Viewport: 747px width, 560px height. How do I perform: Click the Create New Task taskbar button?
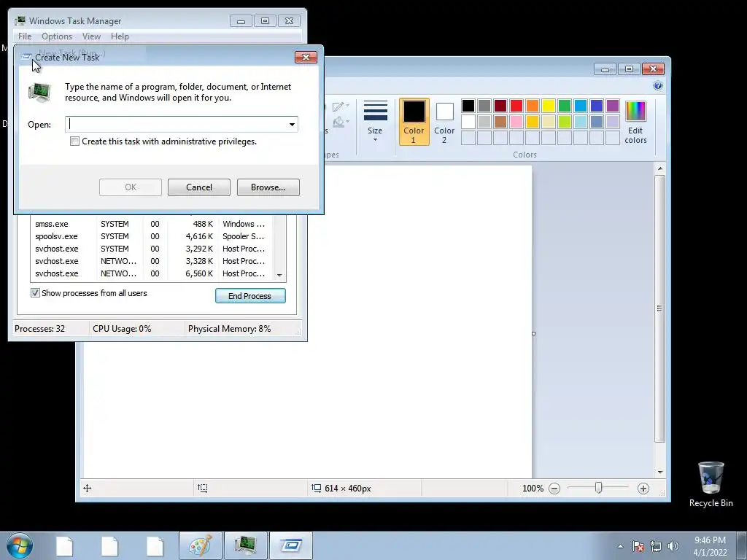(x=291, y=545)
